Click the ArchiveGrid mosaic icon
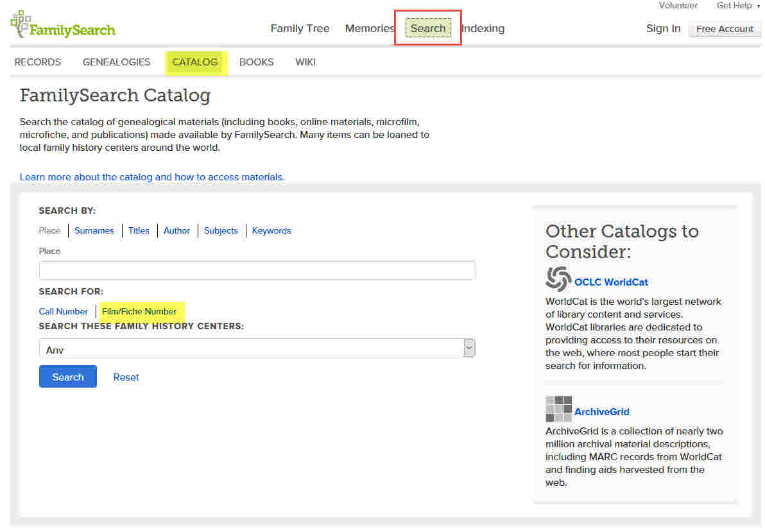765x532 pixels. pos(558,409)
